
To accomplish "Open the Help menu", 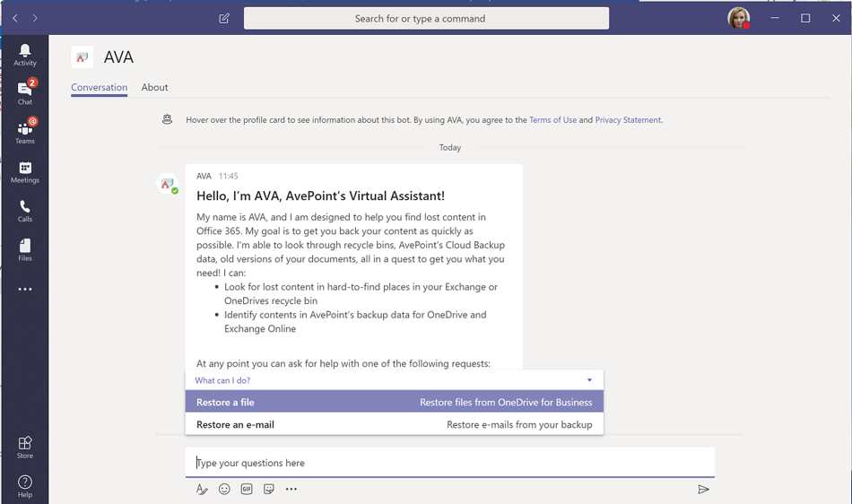I will (x=25, y=487).
